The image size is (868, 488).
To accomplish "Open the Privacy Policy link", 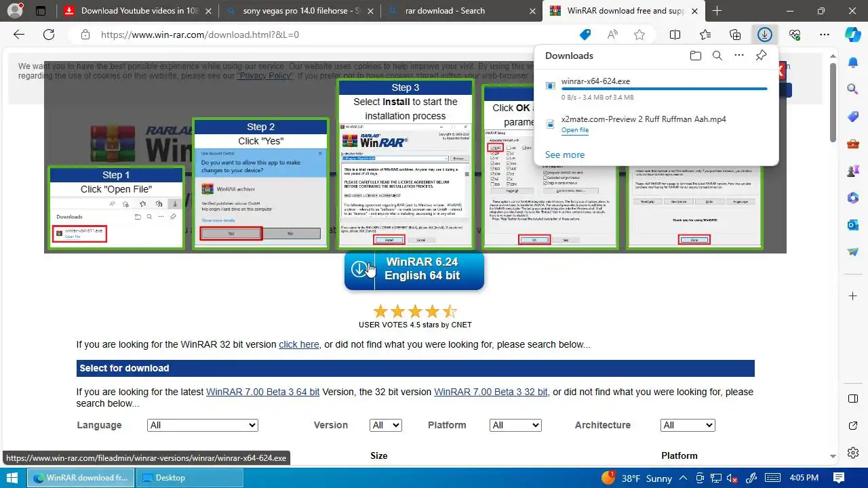I will click(x=265, y=76).
